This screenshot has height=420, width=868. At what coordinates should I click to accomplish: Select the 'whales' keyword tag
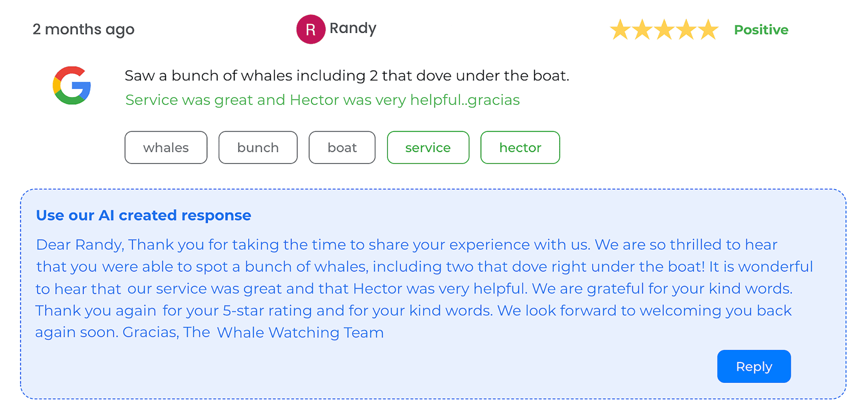[166, 147]
